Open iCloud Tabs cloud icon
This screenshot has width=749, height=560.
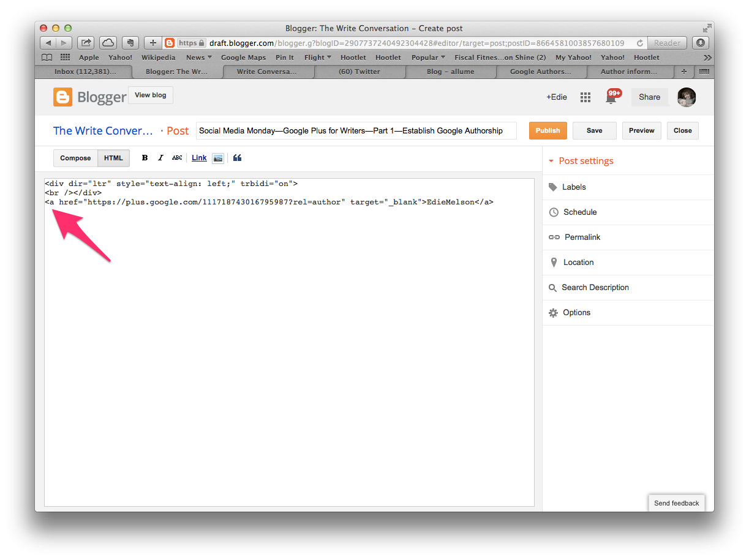(108, 43)
